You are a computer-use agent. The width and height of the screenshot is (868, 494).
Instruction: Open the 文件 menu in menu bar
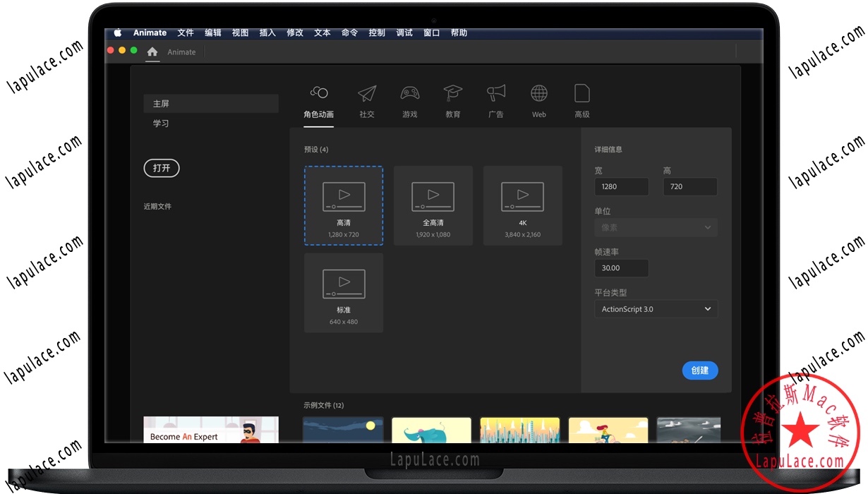[x=186, y=32]
